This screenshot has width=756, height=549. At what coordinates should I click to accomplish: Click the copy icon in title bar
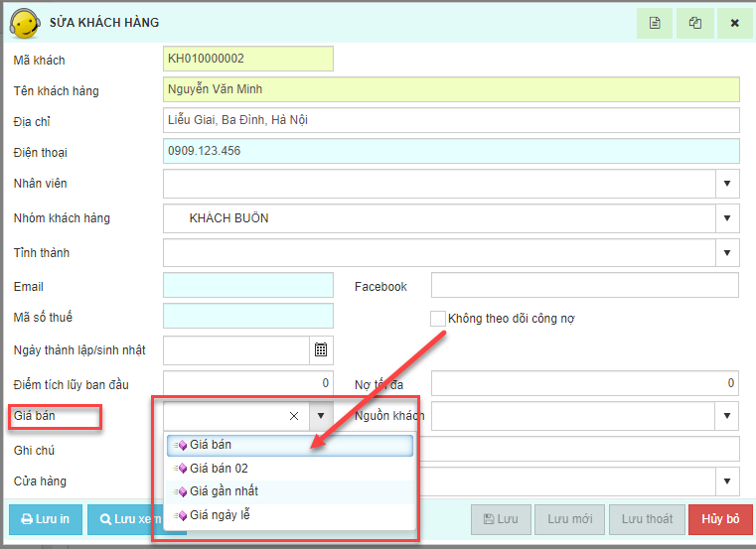click(695, 23)
